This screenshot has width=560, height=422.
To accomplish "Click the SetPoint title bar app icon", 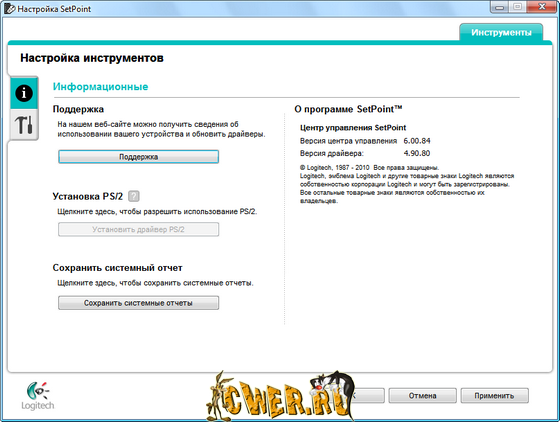I will click(x=9, y=8).
